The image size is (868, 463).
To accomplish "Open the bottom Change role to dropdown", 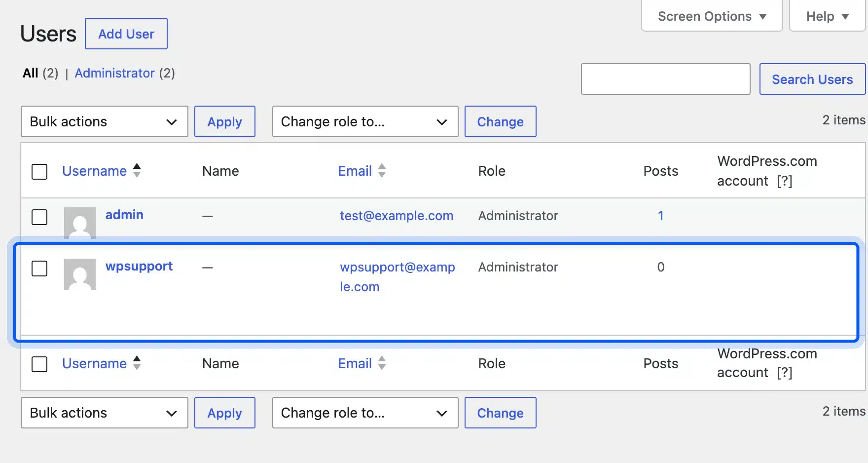I will pos(365,413).
